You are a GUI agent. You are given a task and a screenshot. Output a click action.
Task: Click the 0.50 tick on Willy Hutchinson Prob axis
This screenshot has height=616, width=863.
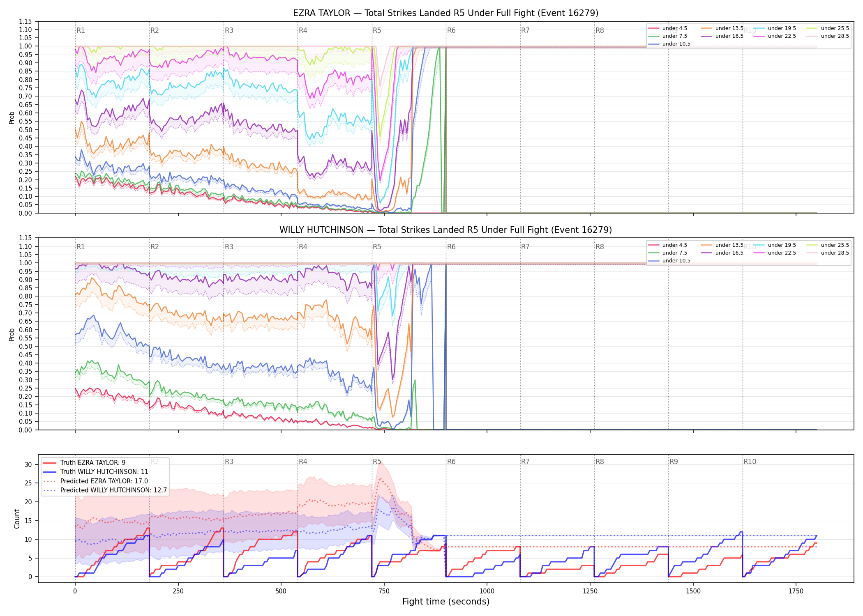(x=25, y=347)
